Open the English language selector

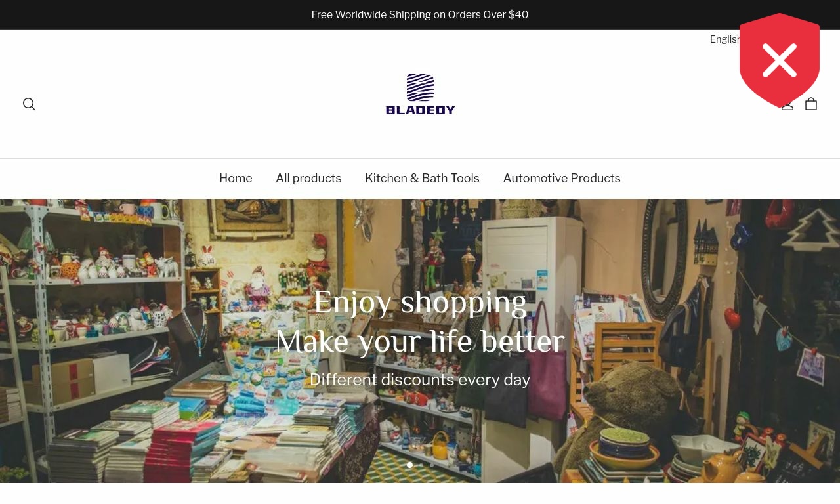[x=725, y=39]
